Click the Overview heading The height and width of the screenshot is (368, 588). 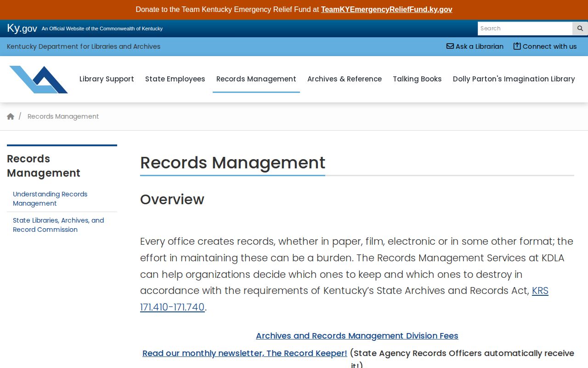tap(172, 199)
